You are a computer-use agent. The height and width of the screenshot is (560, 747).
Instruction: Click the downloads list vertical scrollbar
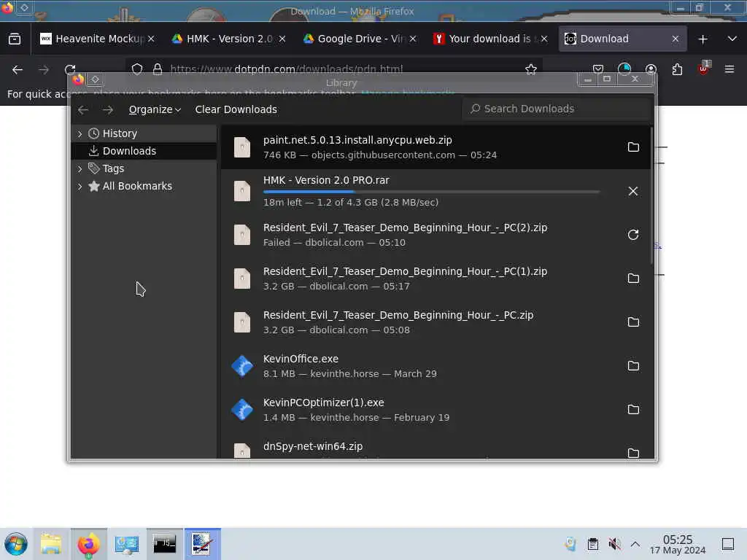[x=651, y=195]
